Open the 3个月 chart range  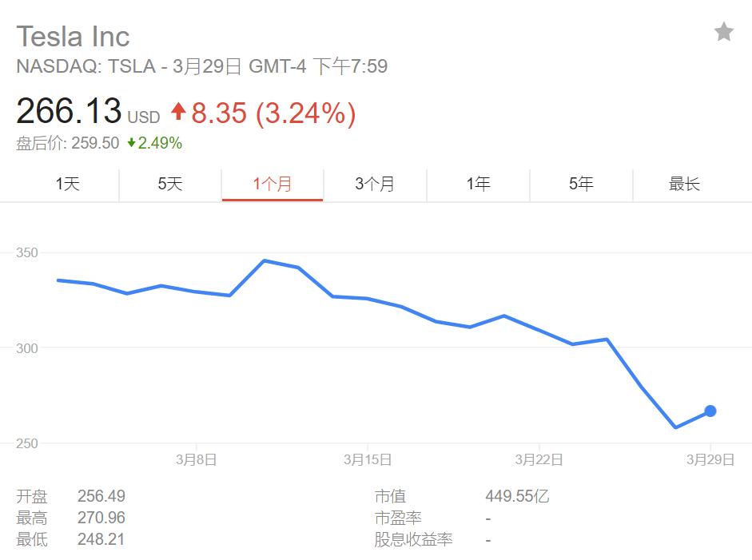coord(375,184)
